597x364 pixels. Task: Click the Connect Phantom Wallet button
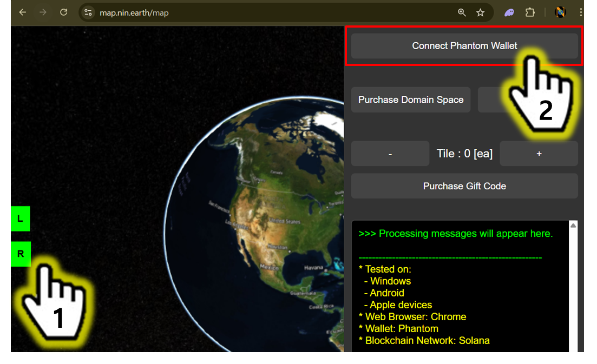pos(464,46)
